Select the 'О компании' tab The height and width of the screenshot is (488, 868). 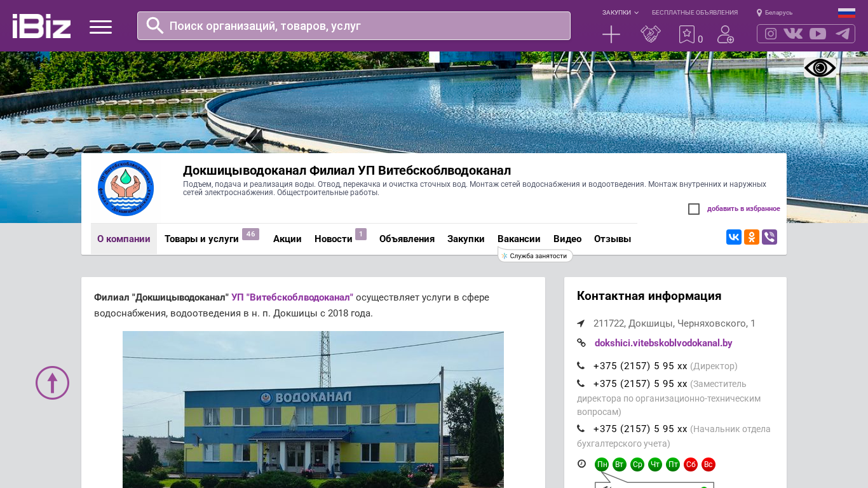click(x=124, y=239)
